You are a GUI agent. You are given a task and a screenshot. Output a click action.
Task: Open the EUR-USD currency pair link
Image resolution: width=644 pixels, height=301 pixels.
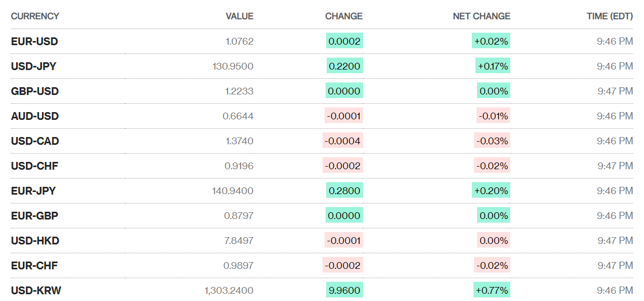(x=34, y=42)
